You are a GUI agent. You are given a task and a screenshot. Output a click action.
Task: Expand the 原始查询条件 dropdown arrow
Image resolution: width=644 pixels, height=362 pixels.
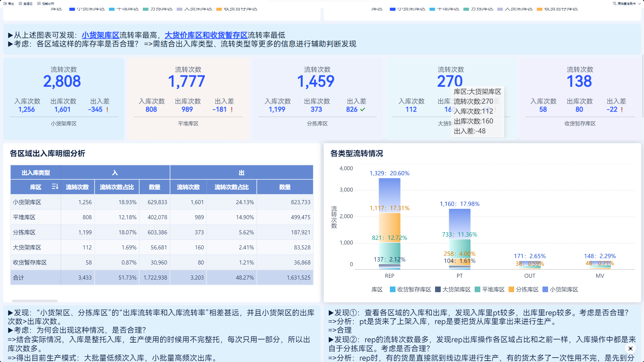[640, 4]
